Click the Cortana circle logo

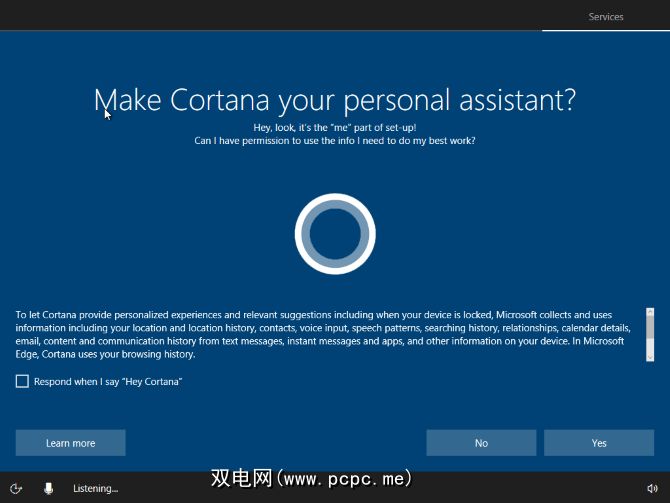335,234
